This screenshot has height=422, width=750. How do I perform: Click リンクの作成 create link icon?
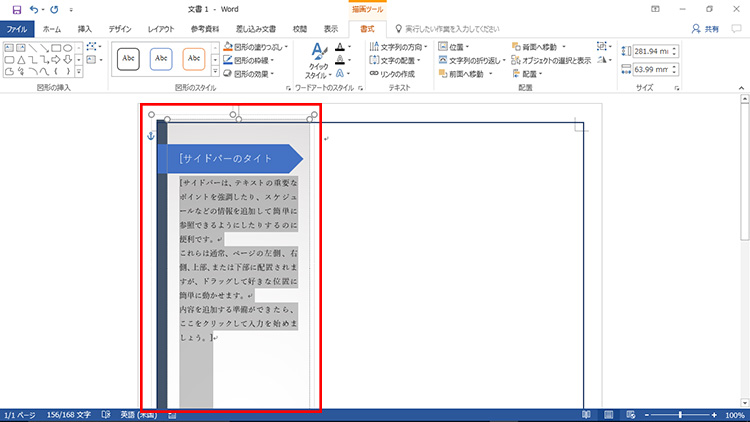click(x=374, y=73)
